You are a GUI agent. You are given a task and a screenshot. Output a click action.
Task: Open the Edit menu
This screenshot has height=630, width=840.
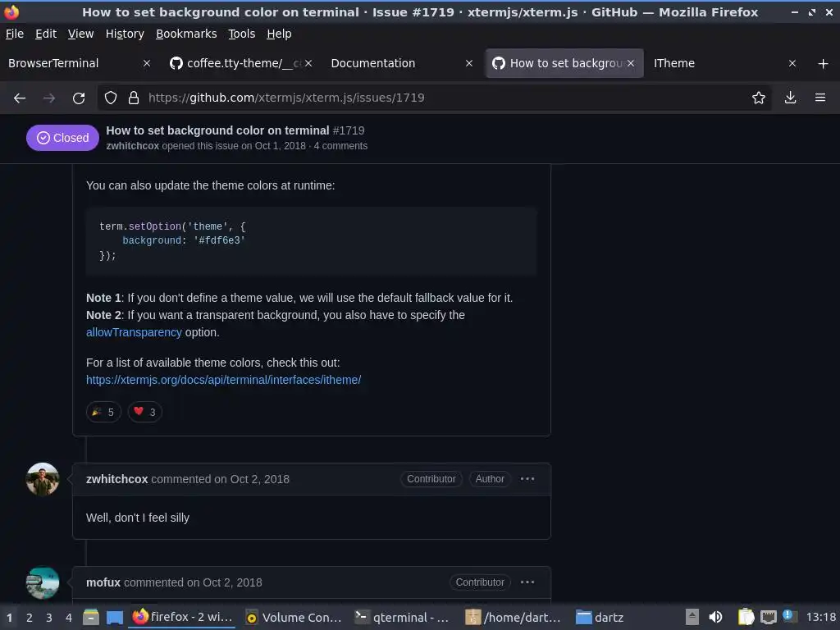46,34
